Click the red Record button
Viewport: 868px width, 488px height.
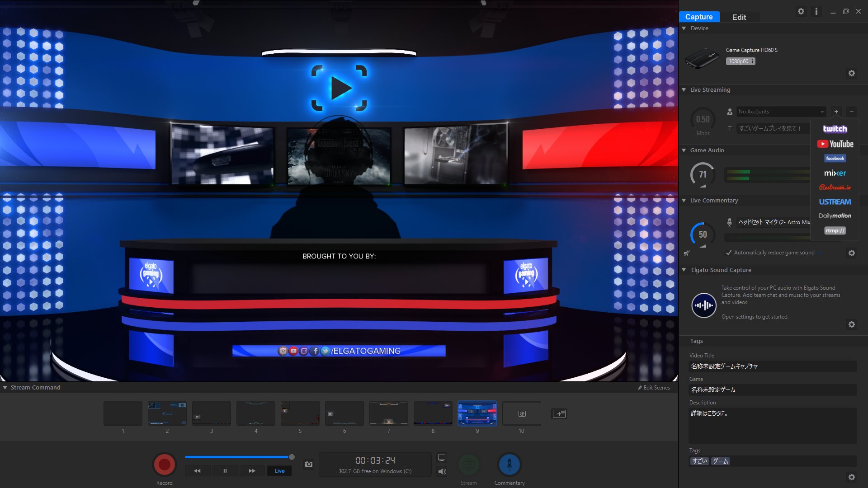(x=164, y=464)
